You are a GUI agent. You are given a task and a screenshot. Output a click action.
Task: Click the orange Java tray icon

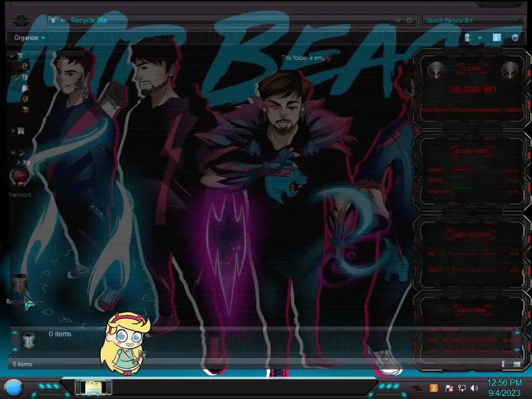click(x=434, y=388)
